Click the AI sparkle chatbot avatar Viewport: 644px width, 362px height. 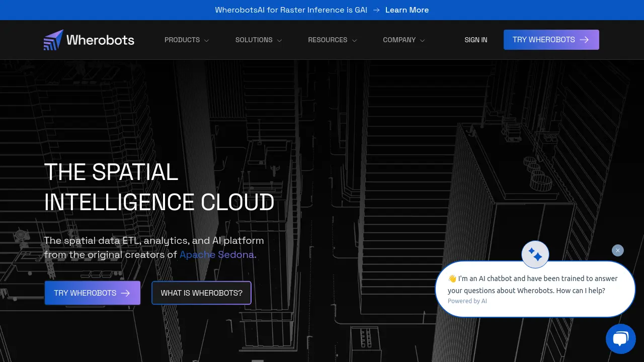click(x=535, y=254)
